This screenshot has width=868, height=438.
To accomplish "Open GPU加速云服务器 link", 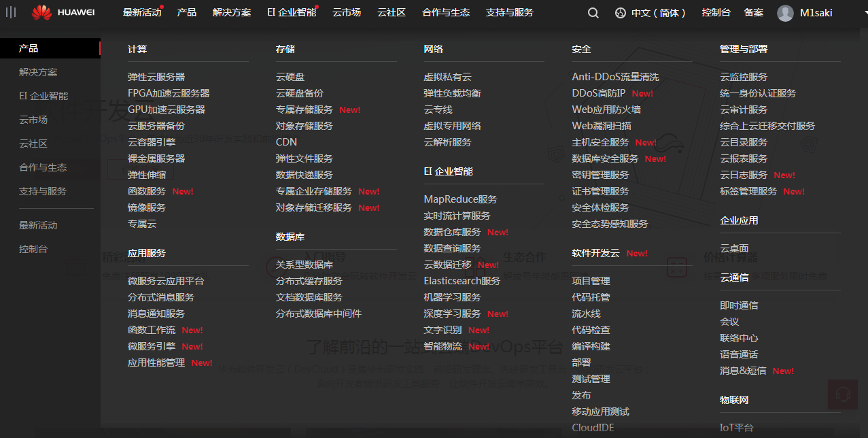I will click(x=167, y=109).
